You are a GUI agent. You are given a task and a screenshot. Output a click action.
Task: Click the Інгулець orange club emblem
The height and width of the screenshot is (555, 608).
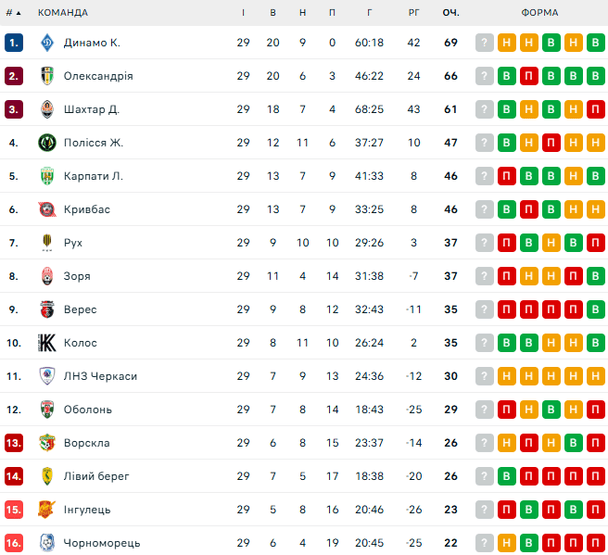47,510
